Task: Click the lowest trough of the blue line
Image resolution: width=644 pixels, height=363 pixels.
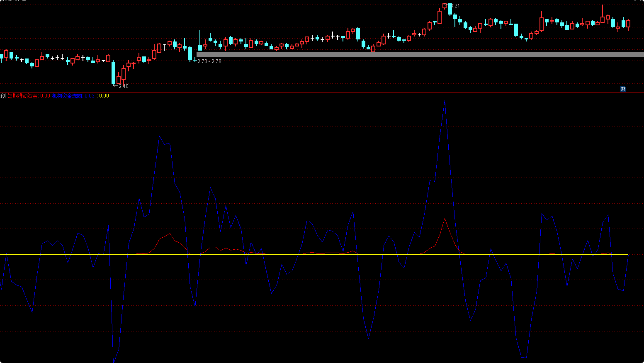Action: 114,361
